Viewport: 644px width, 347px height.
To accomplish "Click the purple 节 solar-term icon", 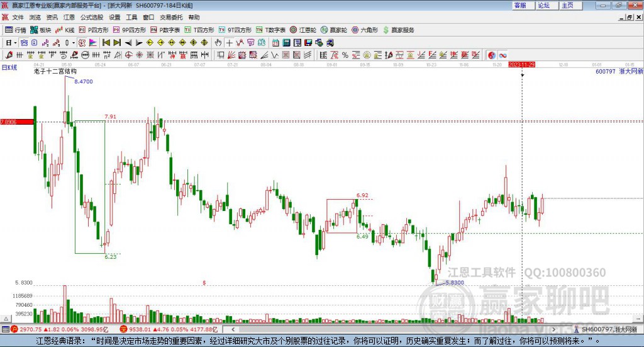I will click(x=250, y=43).
